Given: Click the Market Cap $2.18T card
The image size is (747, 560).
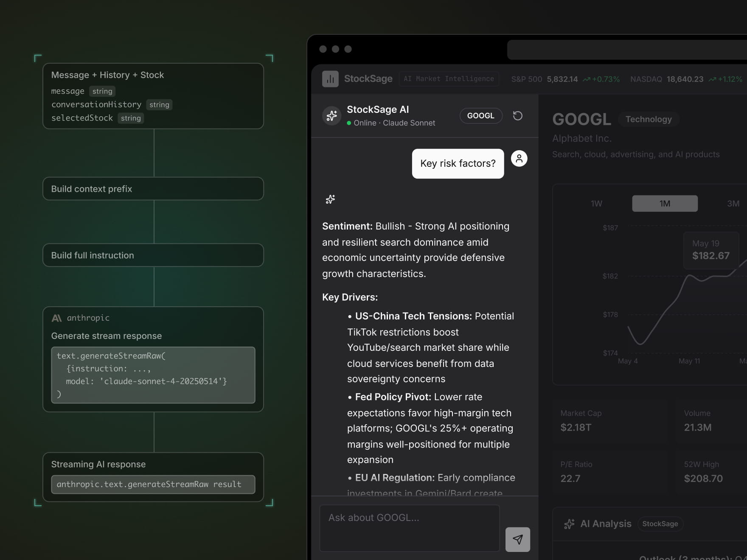Looking at the screenshot, I should tap(609, 421).
